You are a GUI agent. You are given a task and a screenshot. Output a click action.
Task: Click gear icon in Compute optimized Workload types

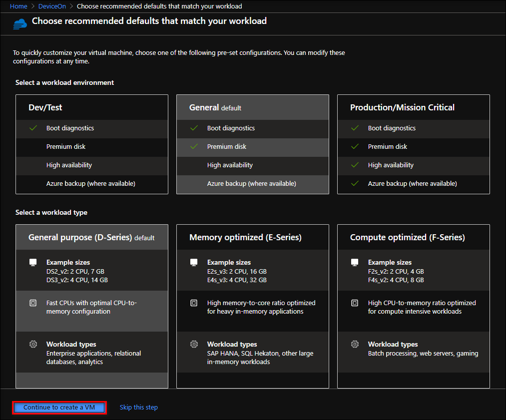[355, 345]
